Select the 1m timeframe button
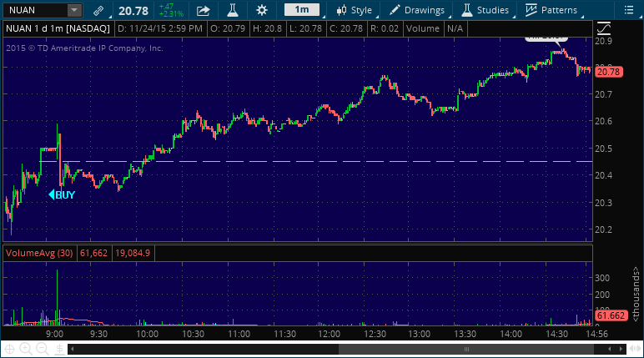This screenshot has height=358, width=644. pyautogui.click(x=302, y=9)
